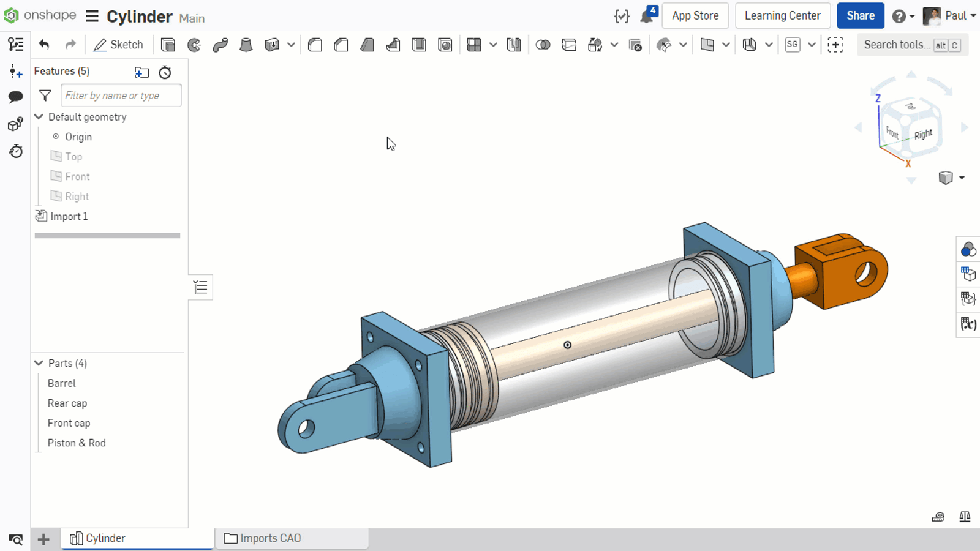This screenshot has width=980, height=551.
Task: Collapse the Default geometry group
Action: 39,117
